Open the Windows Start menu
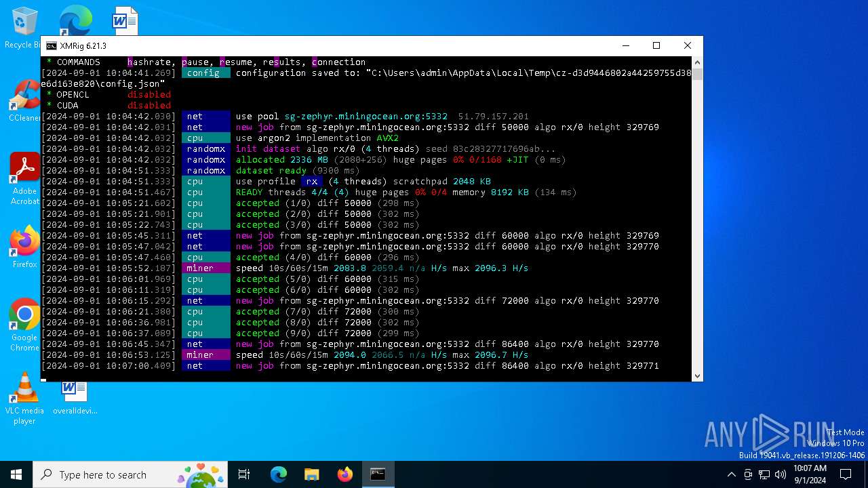This screenshot has height=488, width=868. click(x=16, y=474)
